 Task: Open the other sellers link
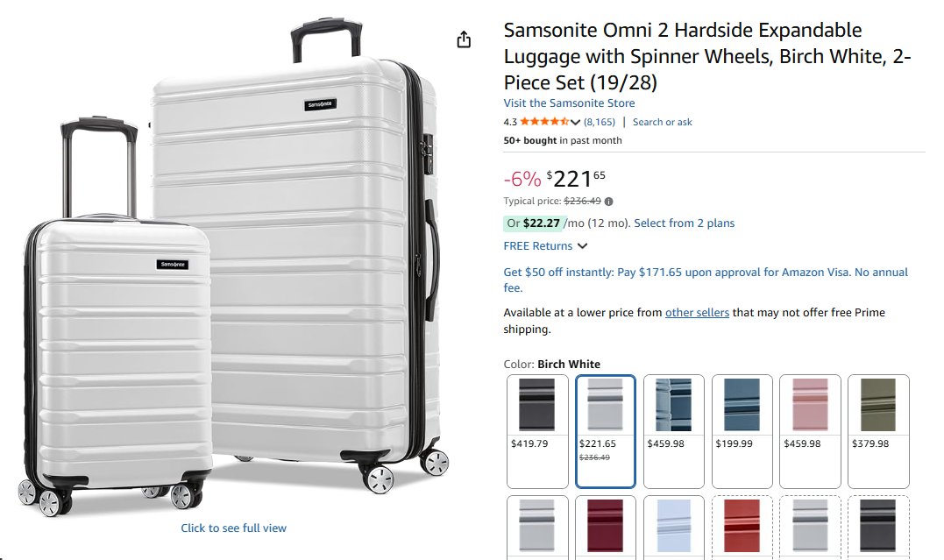(x=697, y=313)
